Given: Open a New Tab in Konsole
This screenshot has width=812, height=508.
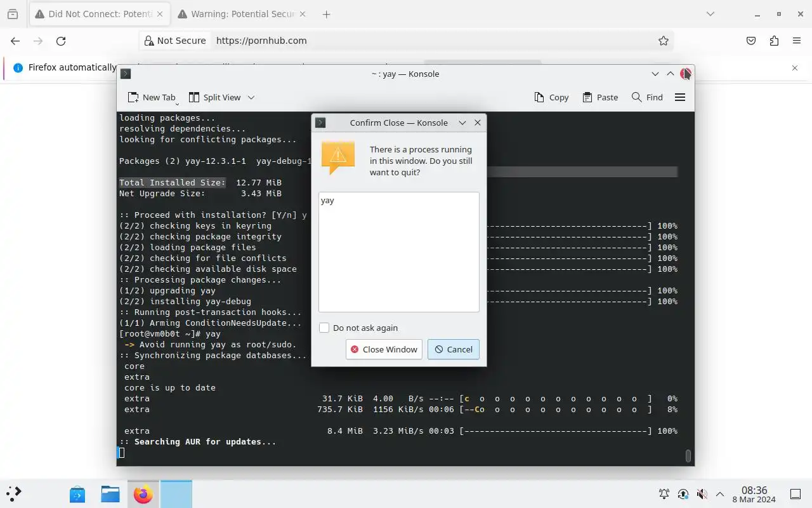Looking at the screenshot, I should click(152, 97).
